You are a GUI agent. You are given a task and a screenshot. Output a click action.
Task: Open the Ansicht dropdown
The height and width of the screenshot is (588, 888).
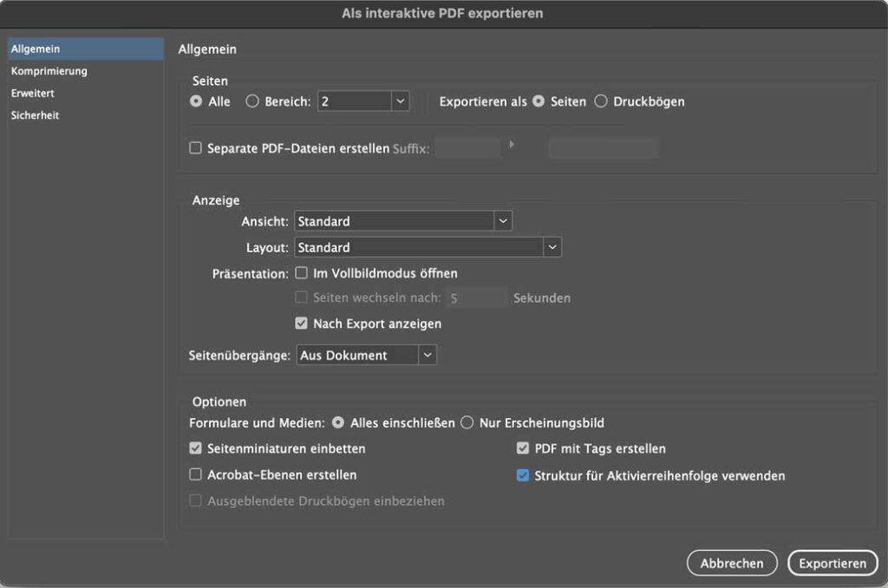click(403, 221)
